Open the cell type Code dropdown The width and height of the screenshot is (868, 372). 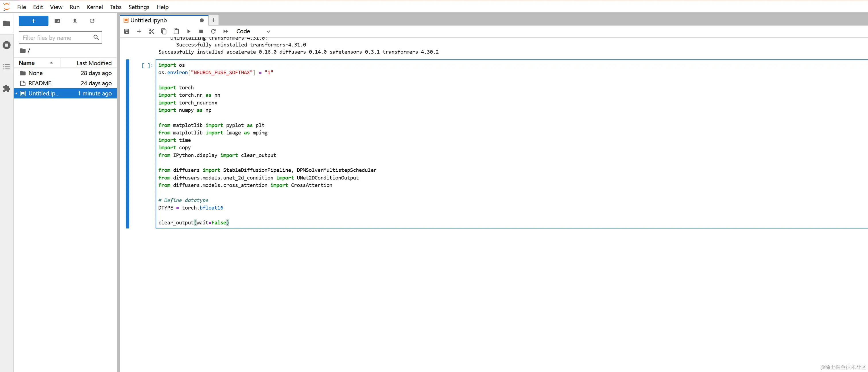[x=253, y=31]
